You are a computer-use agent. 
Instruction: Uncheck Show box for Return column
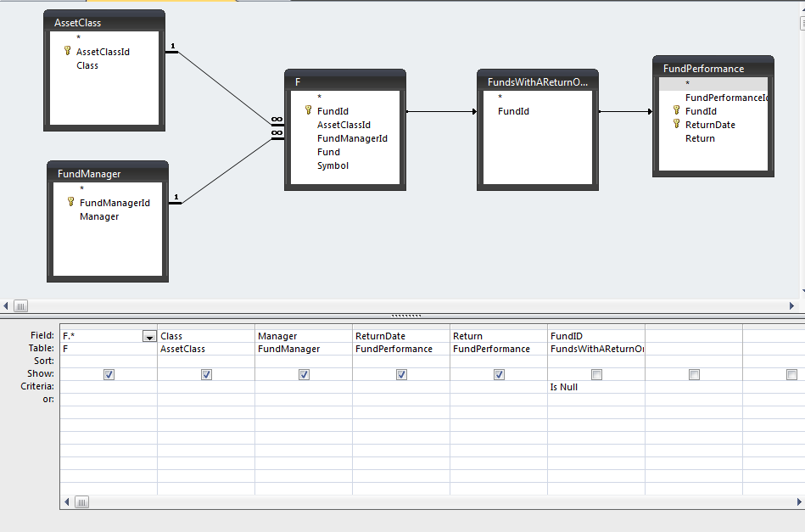[x=499, y=375]
